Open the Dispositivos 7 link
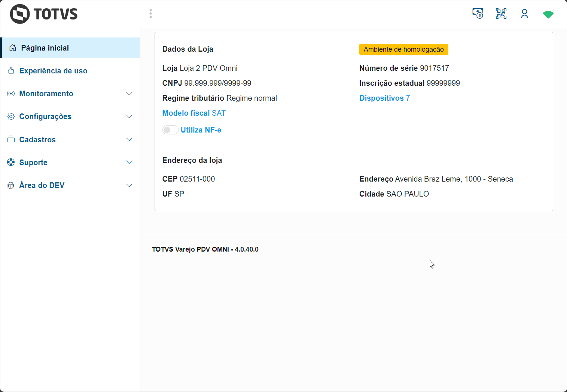The image size is (567, 392). click(384, 98)
